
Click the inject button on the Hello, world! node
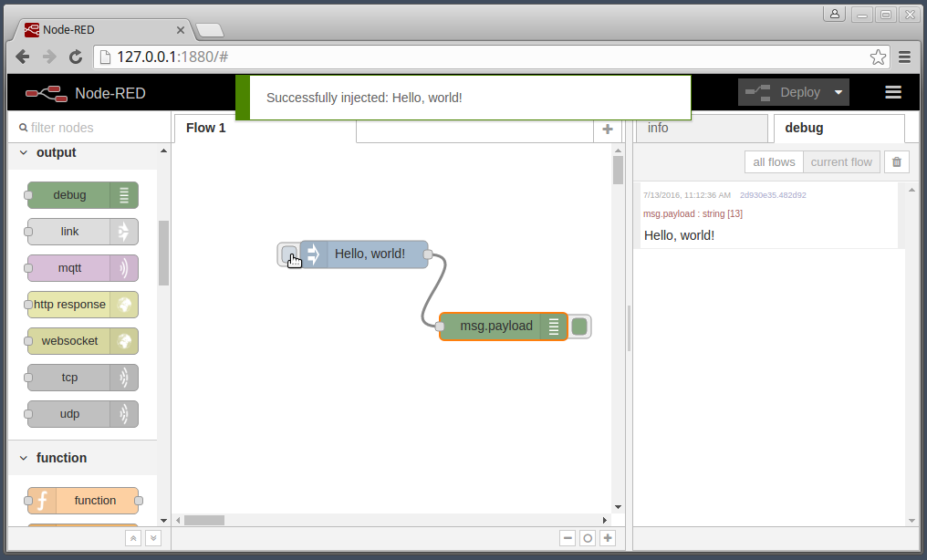point(288,254)
